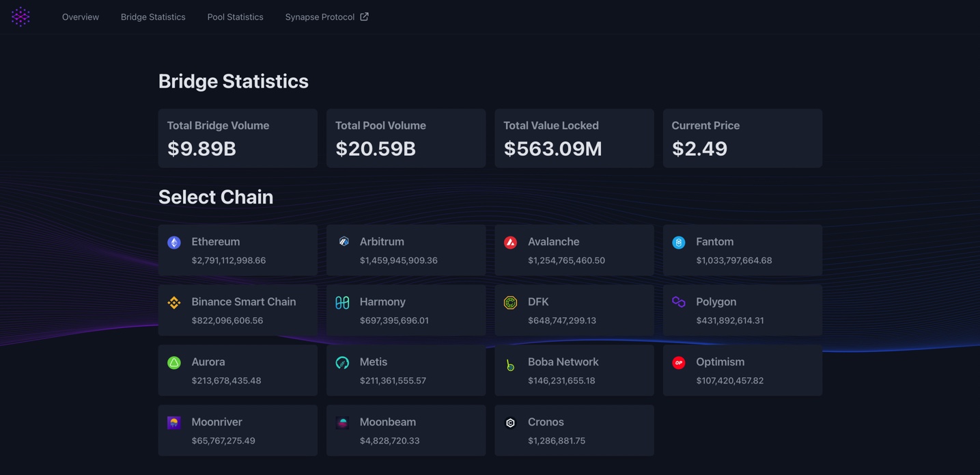Click the $2.49 current price value
The width and height of the screenshot is (980, 475).
tap(700, 149)
